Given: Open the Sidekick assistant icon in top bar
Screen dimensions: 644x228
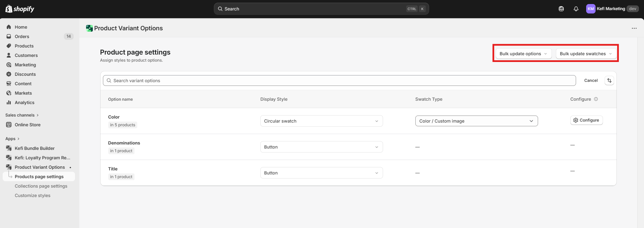Looking at the screenshot, I should pyautogui.click(x=561, y=9).
